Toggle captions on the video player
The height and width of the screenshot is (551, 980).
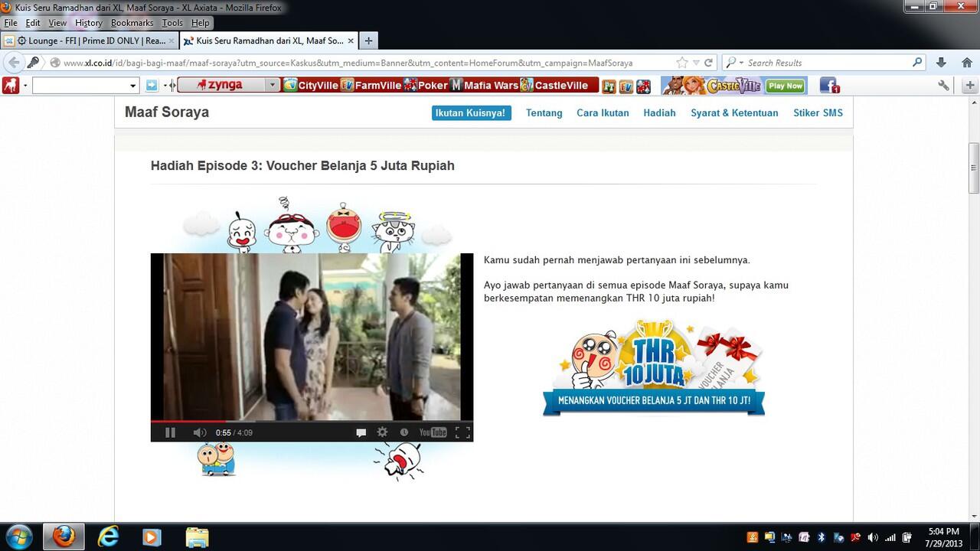[x=361, y=432]
